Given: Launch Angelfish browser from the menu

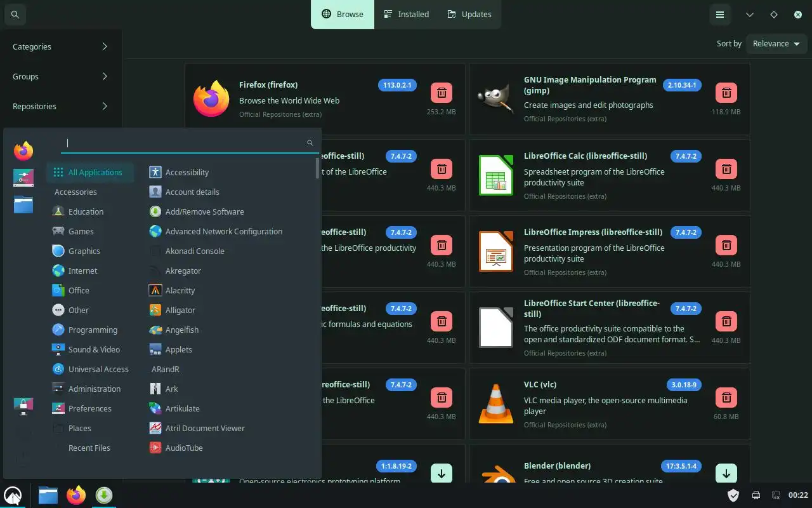Looking at the screenshot, I should pos(174,330).
